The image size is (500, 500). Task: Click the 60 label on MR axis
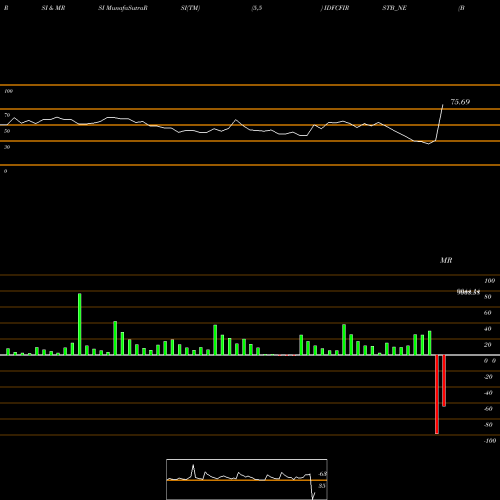[488, 313]
